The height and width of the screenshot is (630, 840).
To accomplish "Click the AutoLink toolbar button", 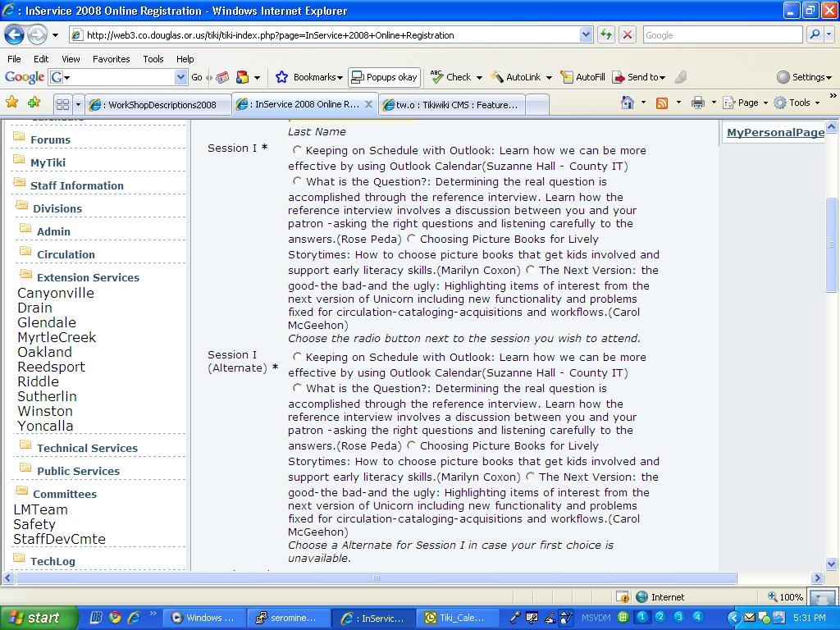I will 516,77.
